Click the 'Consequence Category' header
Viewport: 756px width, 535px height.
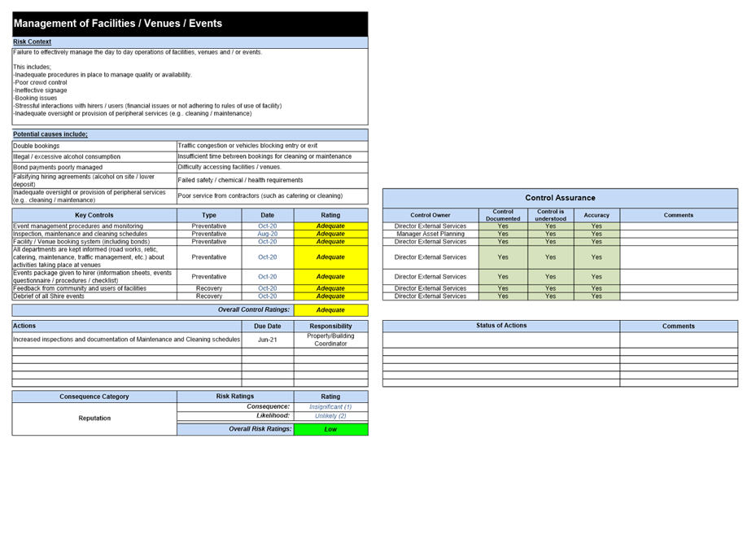pos(94,397)
